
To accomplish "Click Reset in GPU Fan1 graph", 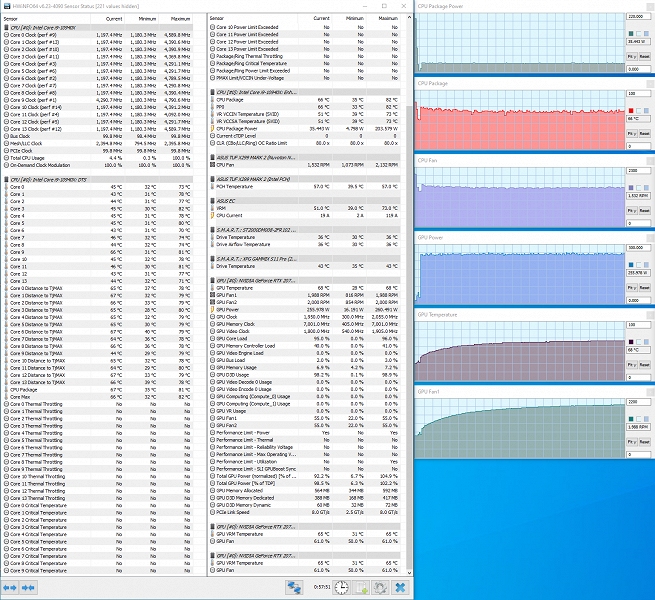I will click(x=644, y=442).
